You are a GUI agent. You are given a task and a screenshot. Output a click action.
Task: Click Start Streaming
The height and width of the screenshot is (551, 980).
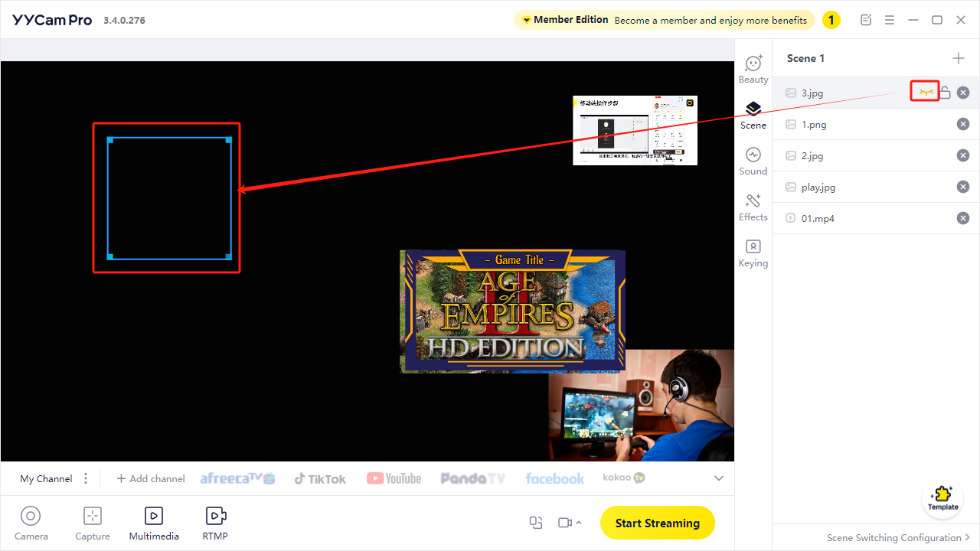coord(657,523)
